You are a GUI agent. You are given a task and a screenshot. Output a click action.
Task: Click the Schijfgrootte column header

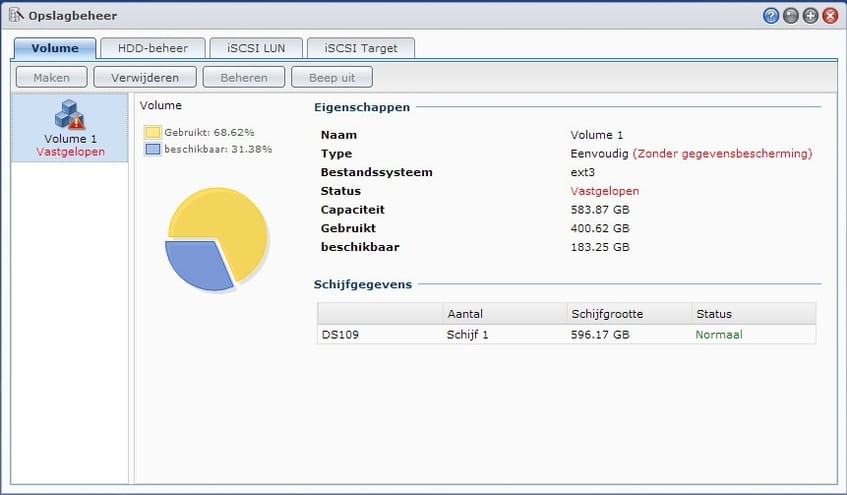point(628,314)
